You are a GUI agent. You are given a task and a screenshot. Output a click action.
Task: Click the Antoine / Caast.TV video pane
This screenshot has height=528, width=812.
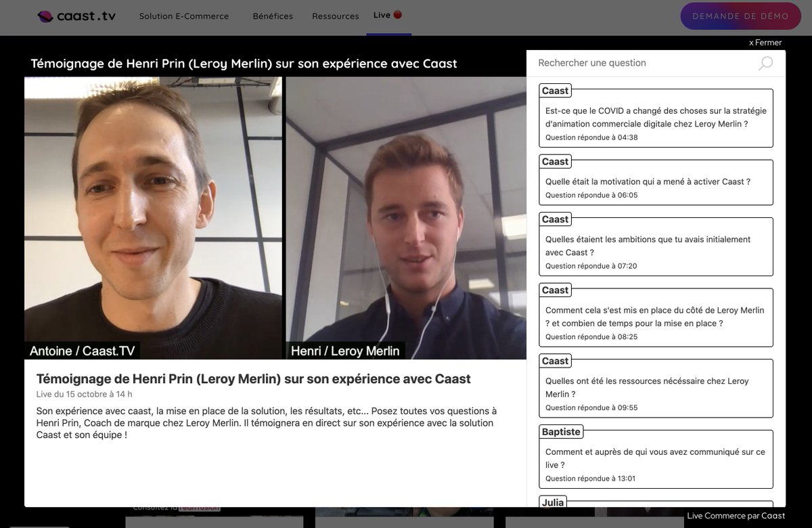pyautogui.click(x=154, y=218)
